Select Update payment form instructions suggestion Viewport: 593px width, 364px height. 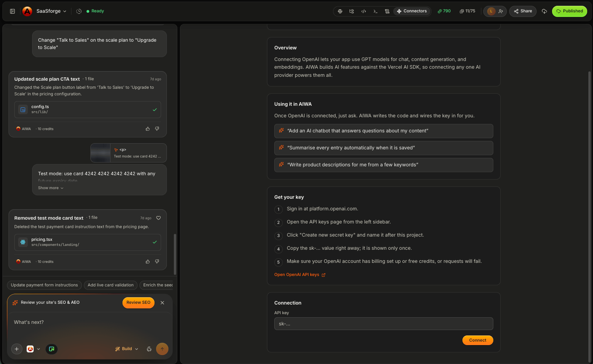point(44,285)
